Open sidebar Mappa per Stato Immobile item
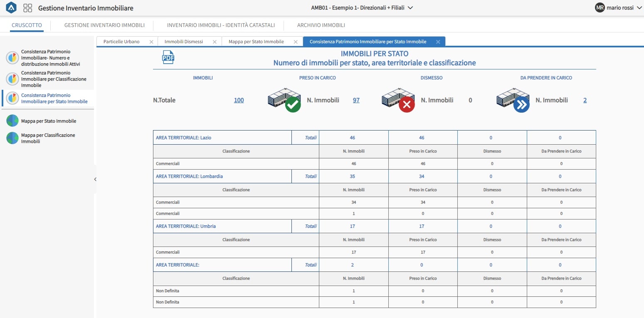Screen dimensions: 644x318 pos(49,121)
